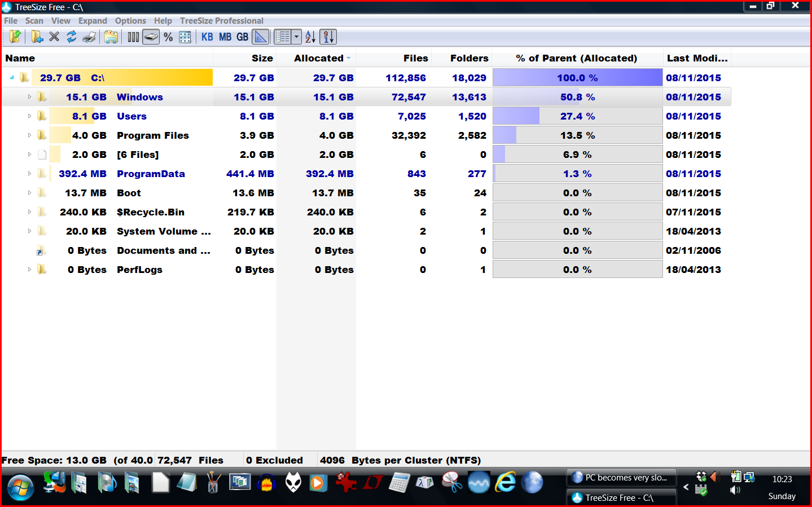Screen dimensions: 812x507
Task: Sort alphabetically with the A-Z icon
Action: coord(310,37)
